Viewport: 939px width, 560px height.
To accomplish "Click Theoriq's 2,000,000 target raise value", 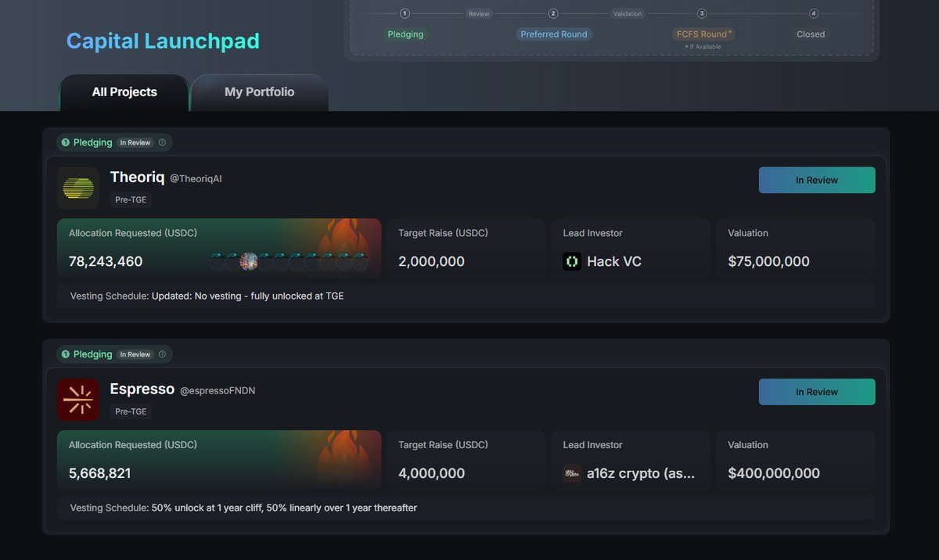I will pyautogui.click(x=432, y=261).
